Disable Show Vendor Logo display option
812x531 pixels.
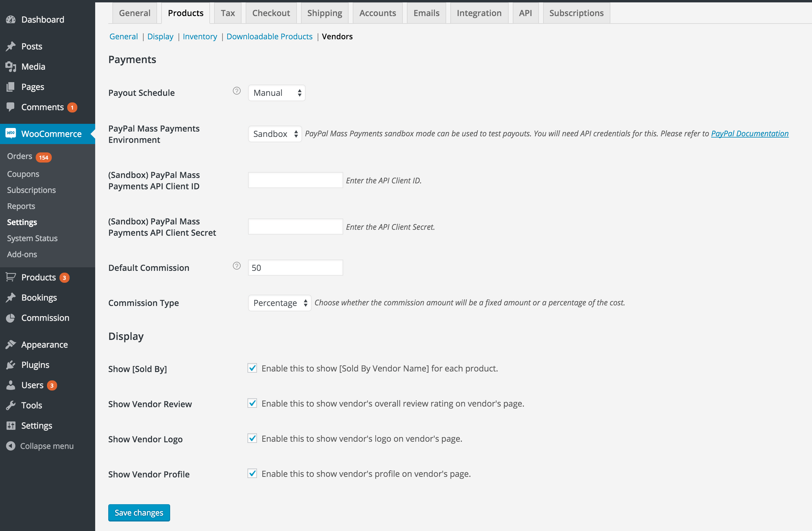click(252, 438)
